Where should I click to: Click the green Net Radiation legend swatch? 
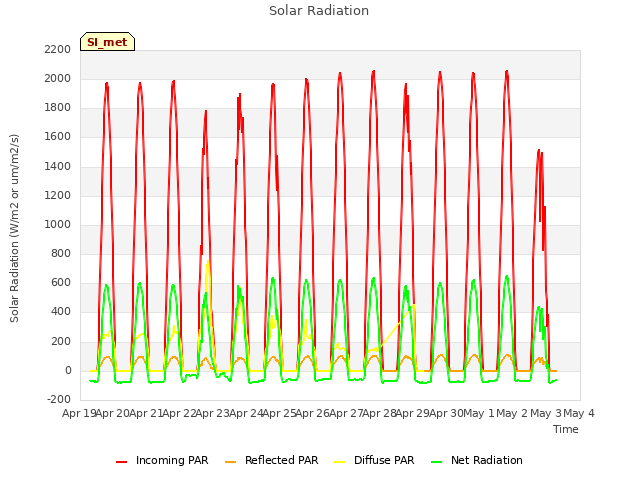tap(437, 462)
